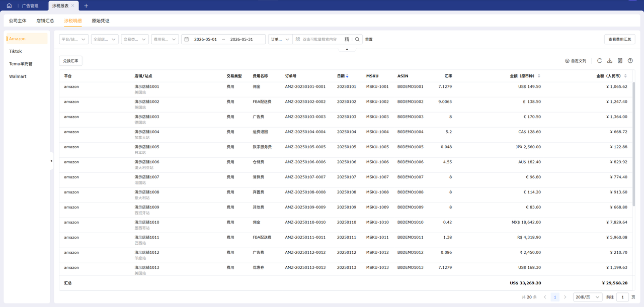Viewport: 644px width, 307px height.
Task: Refresh the table data
Action: tap(599, 61)
